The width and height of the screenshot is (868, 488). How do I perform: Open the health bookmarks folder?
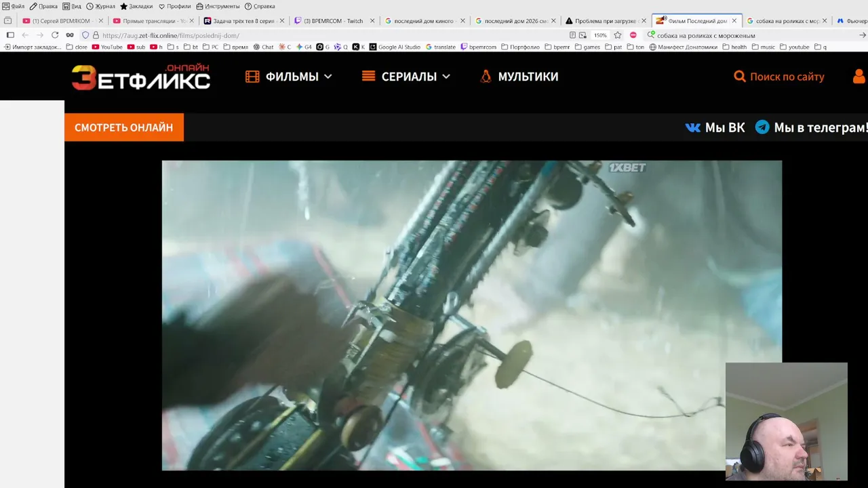pyautogui.click(x=734, y=47)
